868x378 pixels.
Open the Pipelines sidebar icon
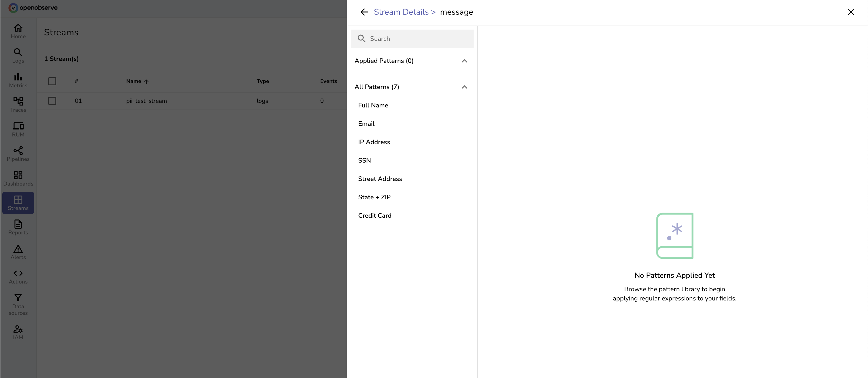click(18, 154)
